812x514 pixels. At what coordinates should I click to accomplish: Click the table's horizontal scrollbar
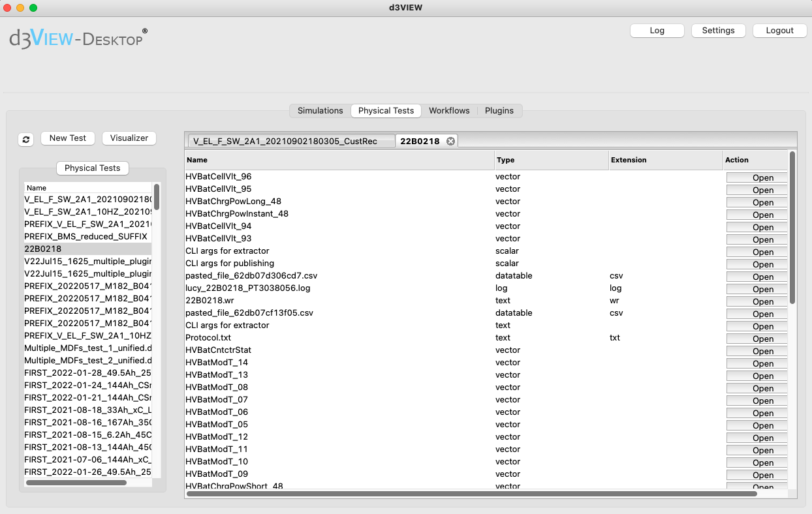[471, 494]
